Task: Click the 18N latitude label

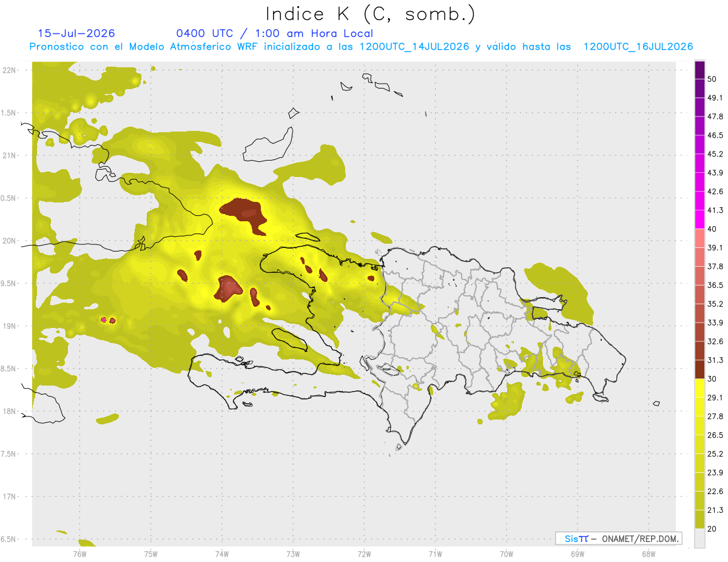Action: click(9, 411)
